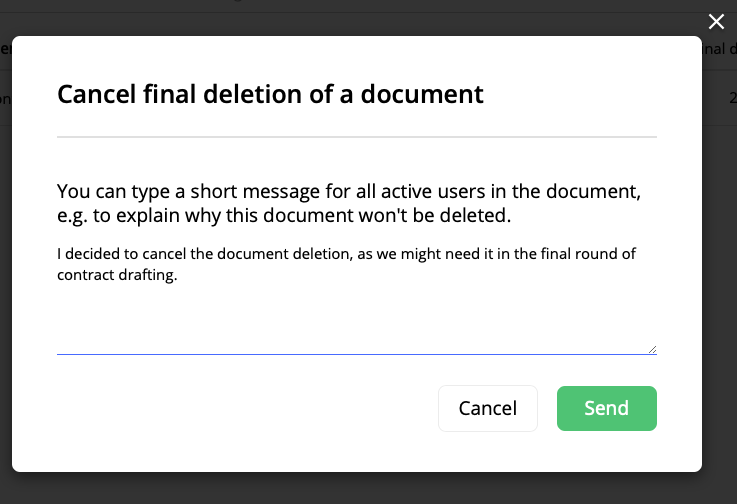Click the white space left of Cancel button
Viewport: 737px width, 504px height.
pyautogui.click(x=247, y=408)
